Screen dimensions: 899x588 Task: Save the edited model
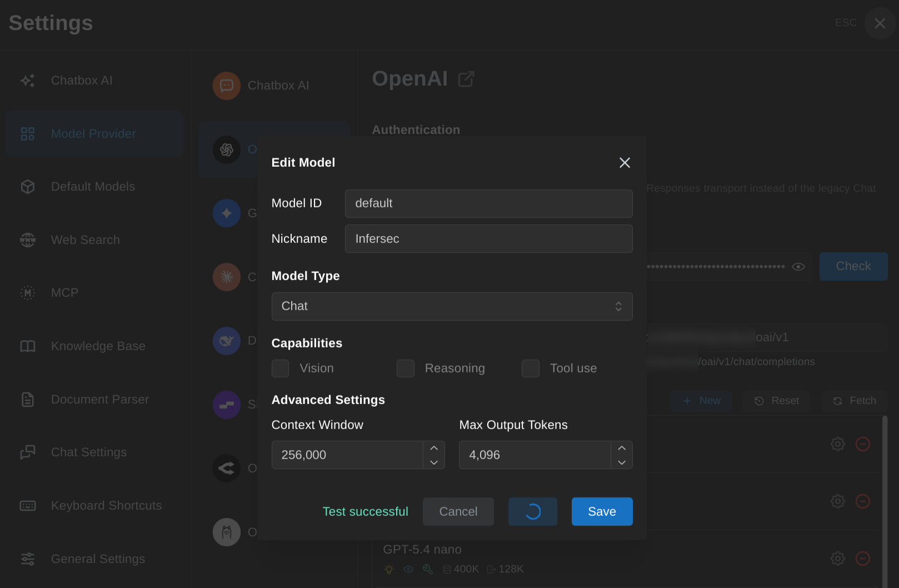click(x=602, y=511)
